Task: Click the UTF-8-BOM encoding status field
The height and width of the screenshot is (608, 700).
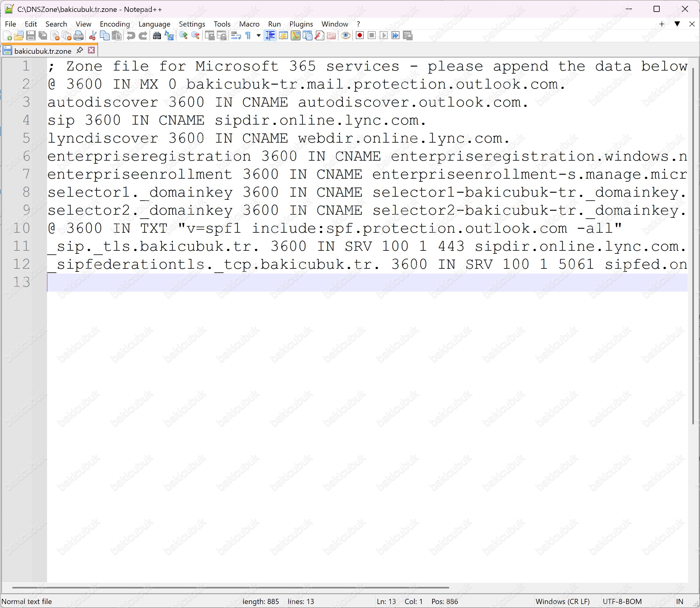Action: 622,602
